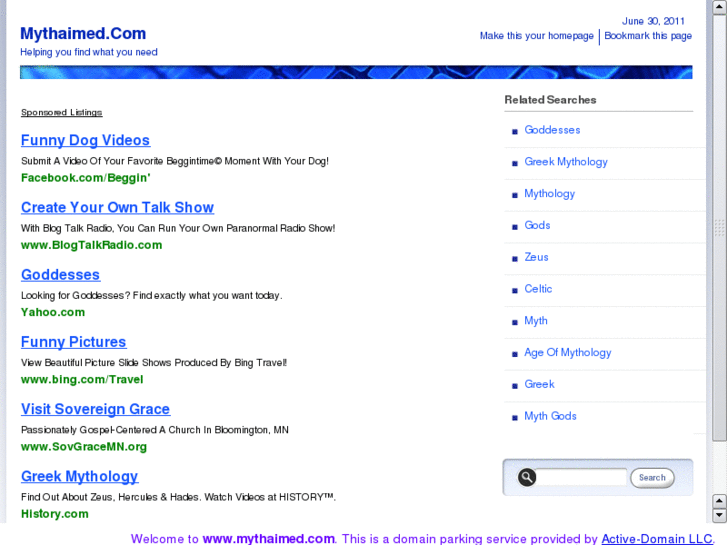
Task: Click the Related Searches heading
Action: (550, 100)
